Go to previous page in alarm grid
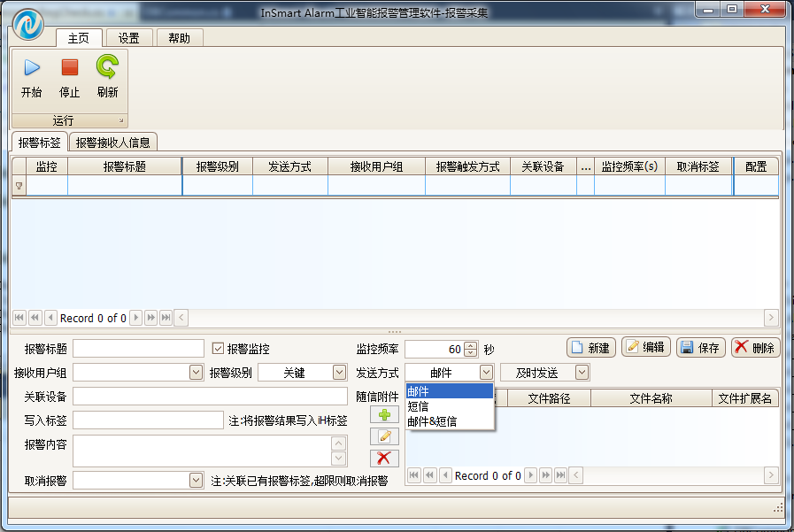Image resolution: width=794 pixels, height=532 pixels. tap(35, 318)
